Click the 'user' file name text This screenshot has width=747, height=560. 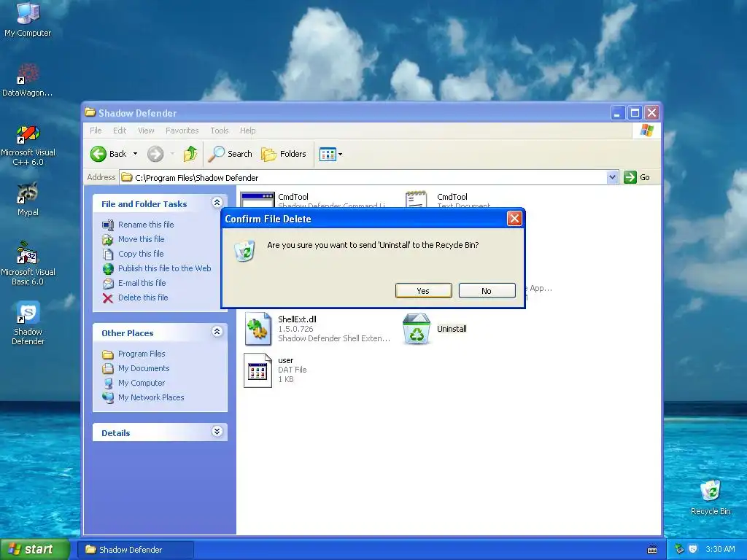tap(286, 360)
